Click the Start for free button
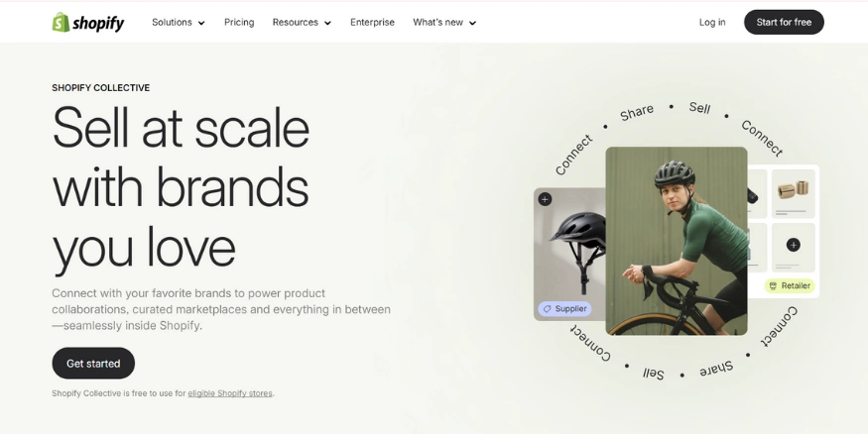This screenshot has height=434, width=868. click(x=784, y=22)
